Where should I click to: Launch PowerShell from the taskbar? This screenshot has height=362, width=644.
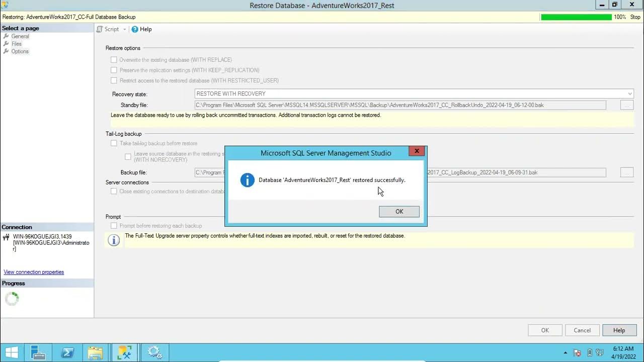pos(67,352)
